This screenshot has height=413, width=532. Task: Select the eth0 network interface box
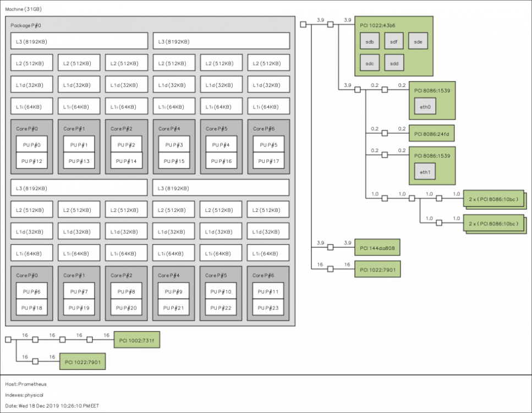click(425, 106)
